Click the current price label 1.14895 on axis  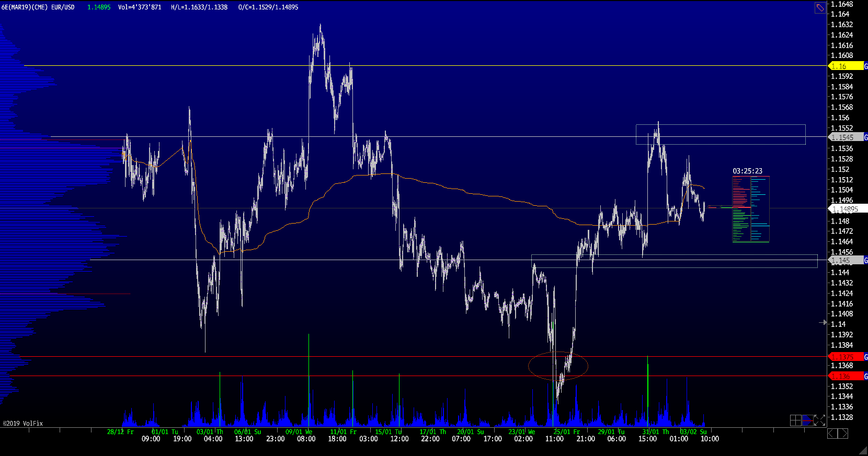tap(847, 209)
